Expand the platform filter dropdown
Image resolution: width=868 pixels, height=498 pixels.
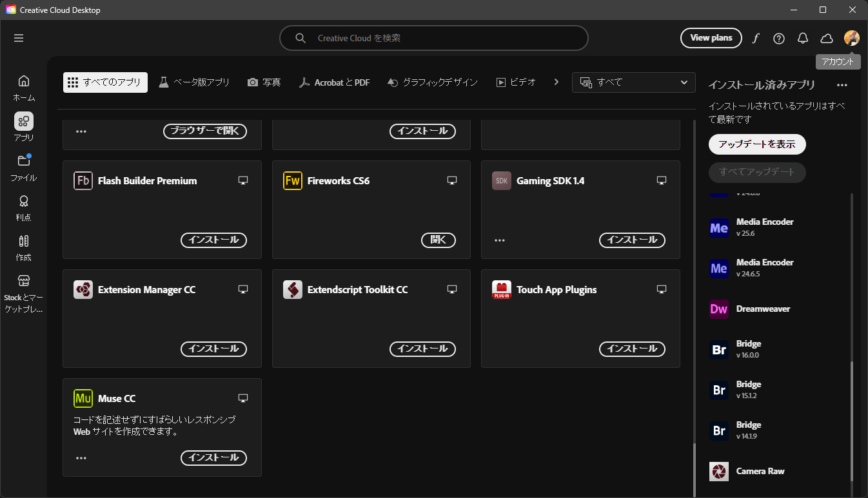point(633,82)
